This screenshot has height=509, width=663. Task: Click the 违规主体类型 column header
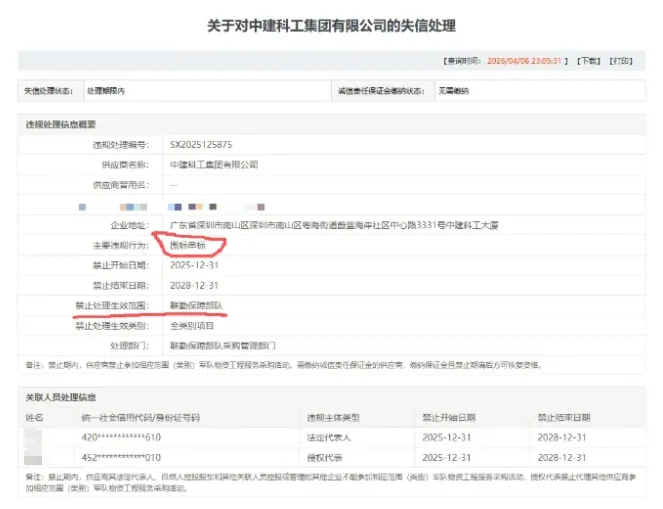coord(333,418)
